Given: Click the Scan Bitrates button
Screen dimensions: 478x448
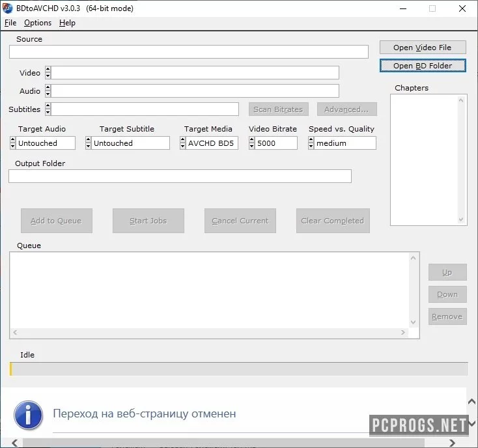Looking at the screenshot, I should (x=279, y=109).
